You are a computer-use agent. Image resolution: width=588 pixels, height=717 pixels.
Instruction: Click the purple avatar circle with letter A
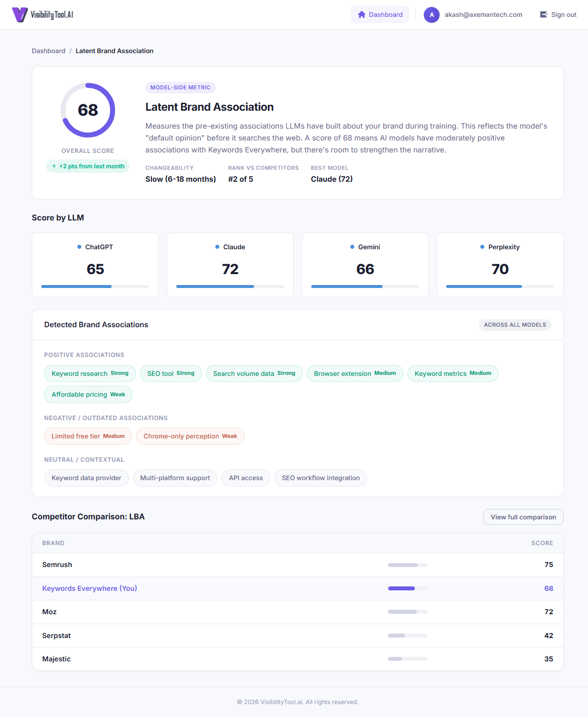click(x=432, y=15)
